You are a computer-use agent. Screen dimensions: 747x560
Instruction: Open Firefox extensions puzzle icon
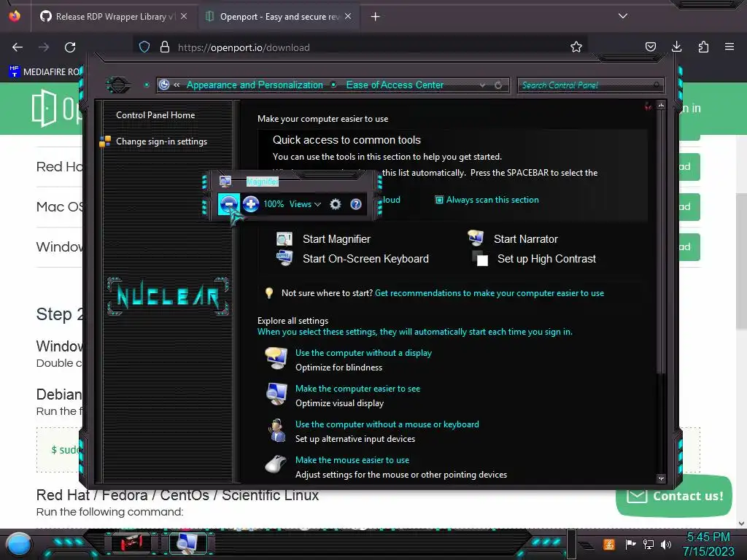click(703, 47)
